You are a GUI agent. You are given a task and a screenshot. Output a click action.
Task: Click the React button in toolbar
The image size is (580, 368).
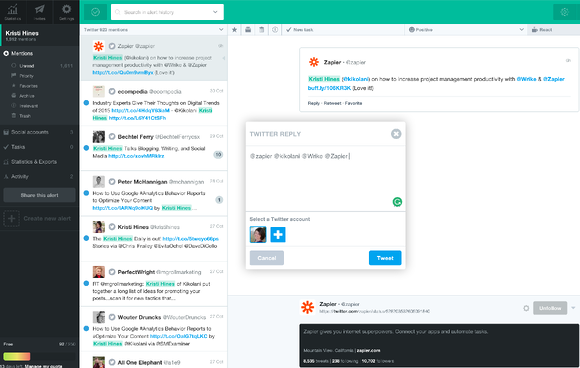pyautogui.click(x=542, y=30)
